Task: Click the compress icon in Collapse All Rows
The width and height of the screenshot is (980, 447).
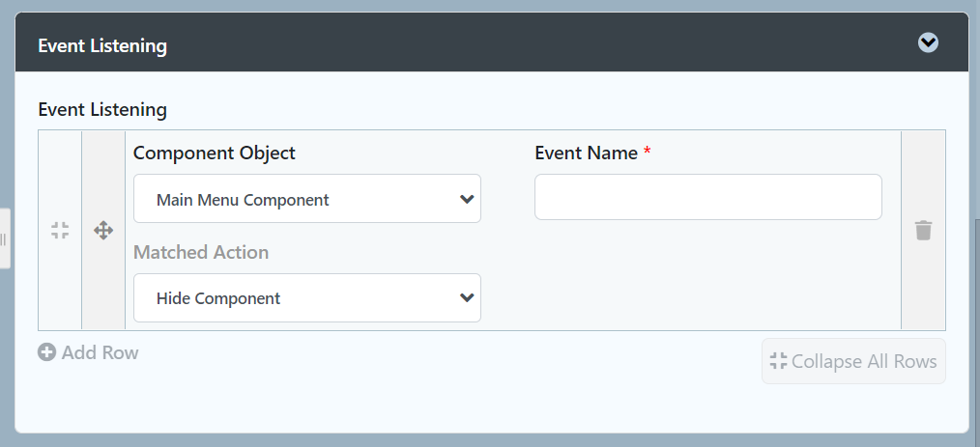Action: [x=778, y=361]
